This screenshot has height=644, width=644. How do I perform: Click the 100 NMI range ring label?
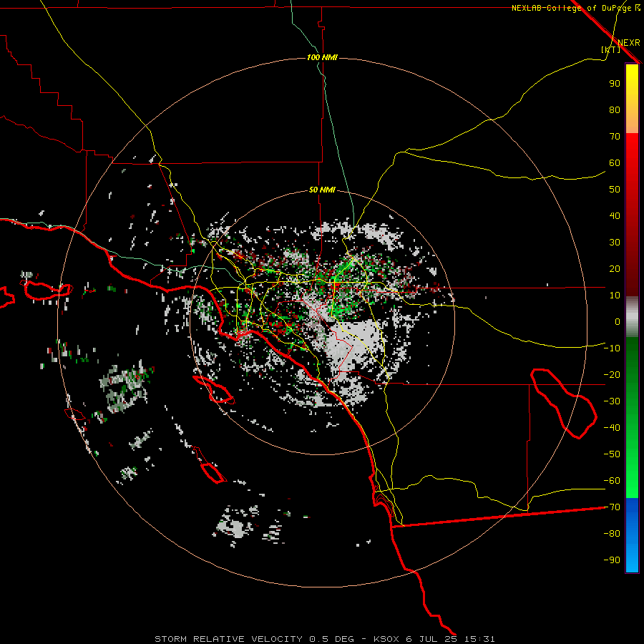(322, 57)
